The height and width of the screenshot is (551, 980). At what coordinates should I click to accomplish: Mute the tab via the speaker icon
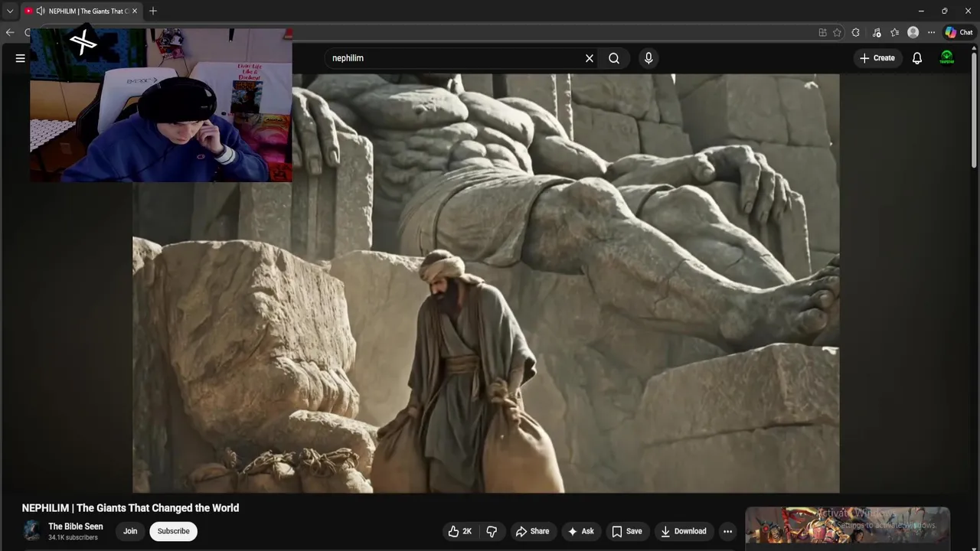coord(41,11)
